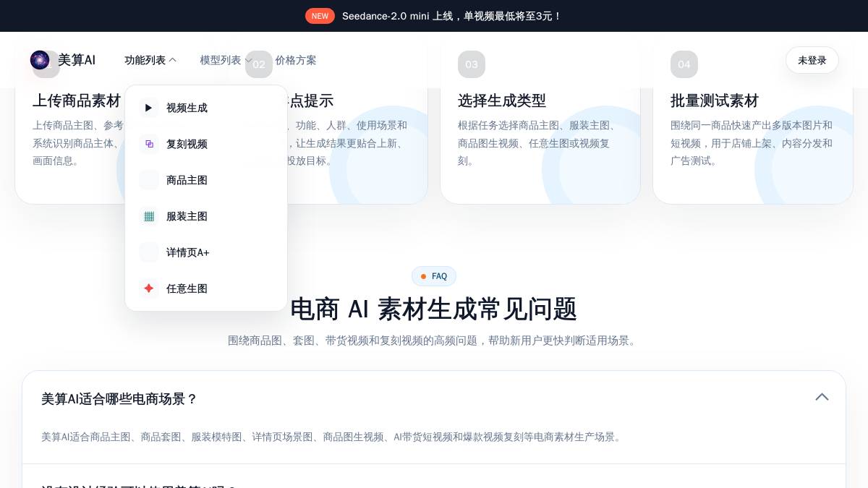This screenshot has width=868, height=488.
Task: Open the Seedance-2.0 mini announcement text
Action: tap(452, 16)
